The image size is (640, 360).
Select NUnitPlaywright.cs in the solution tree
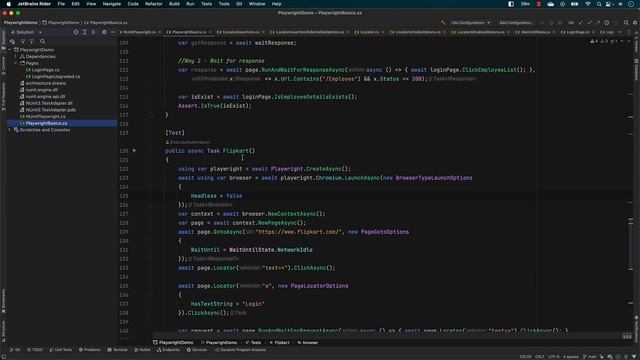(x=45, y=116)
